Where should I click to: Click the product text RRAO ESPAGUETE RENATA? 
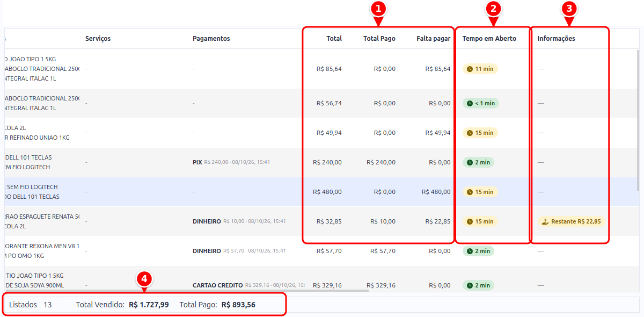(x=42, y=217)
